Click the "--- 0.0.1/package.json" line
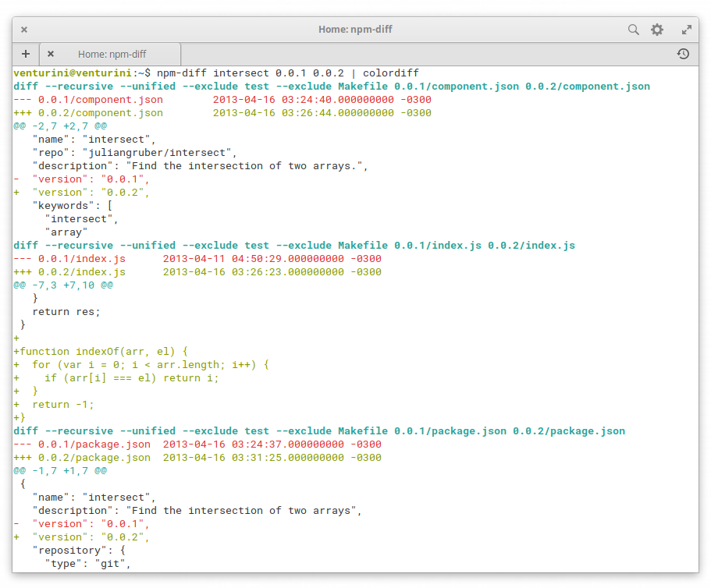711x588 pixels. pyautogui.click(x=197, y=445)
